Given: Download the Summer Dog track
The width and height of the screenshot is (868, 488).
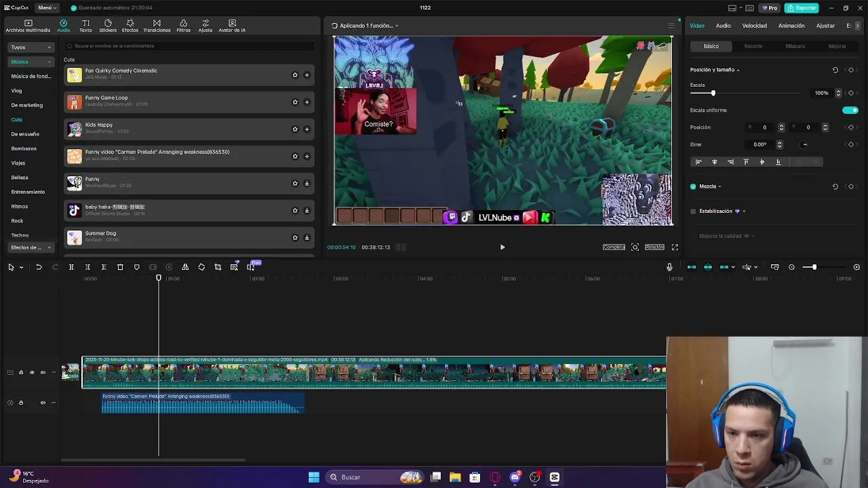Looking at the screenshot, I should click(x=307, y=237).
